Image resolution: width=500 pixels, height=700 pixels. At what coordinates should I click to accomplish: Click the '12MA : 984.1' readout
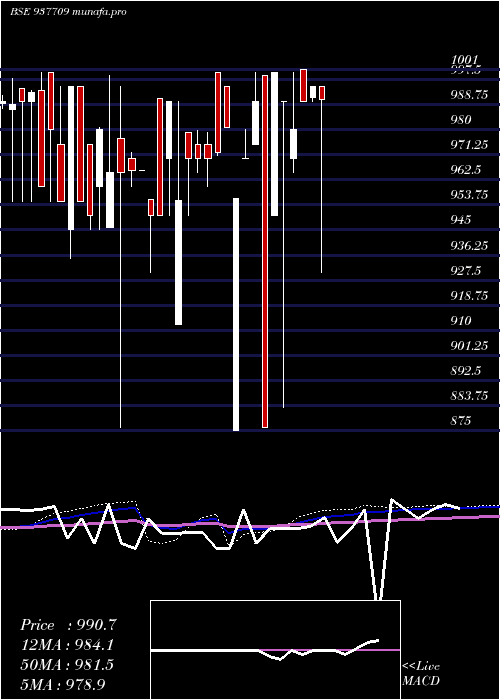pos(67,645)
